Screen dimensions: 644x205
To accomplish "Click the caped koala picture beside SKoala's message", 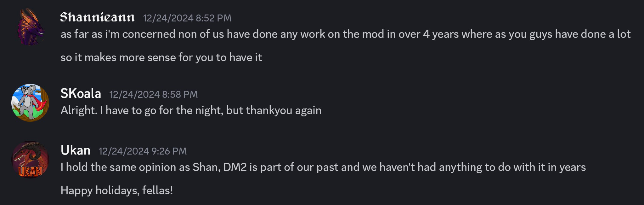I will point(31,102).
